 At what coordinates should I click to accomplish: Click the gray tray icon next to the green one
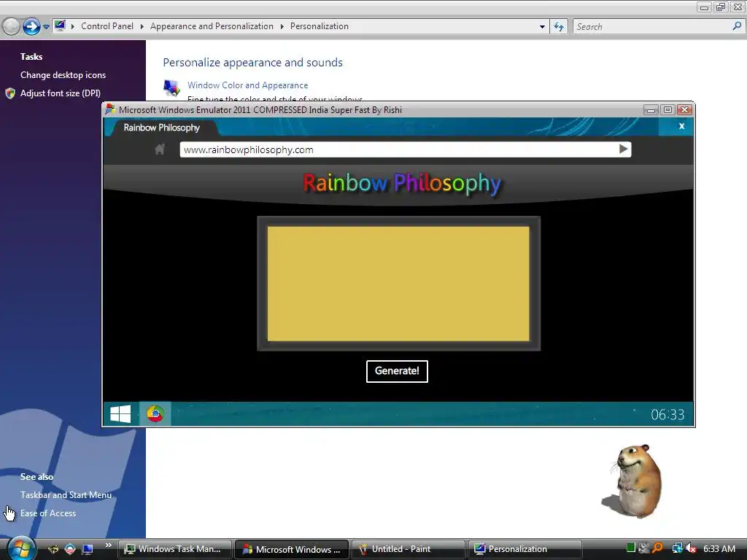(644, 548)
